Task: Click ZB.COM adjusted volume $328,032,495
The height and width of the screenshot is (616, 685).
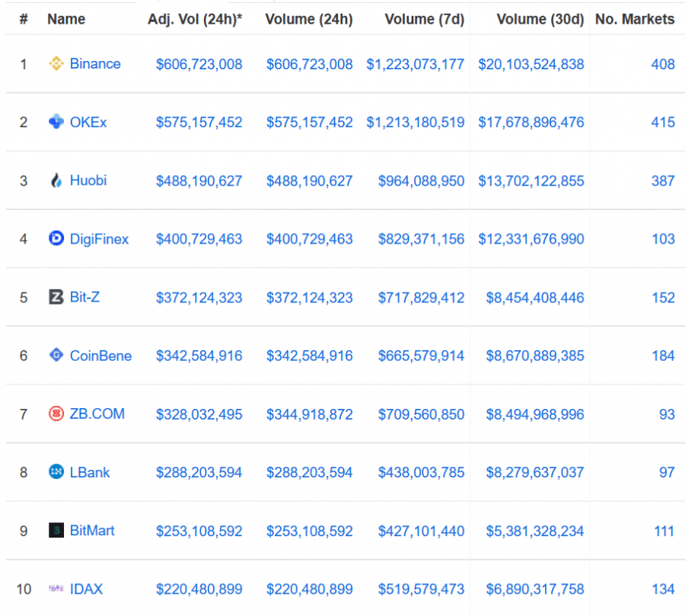Action: (x=199, y=414)
